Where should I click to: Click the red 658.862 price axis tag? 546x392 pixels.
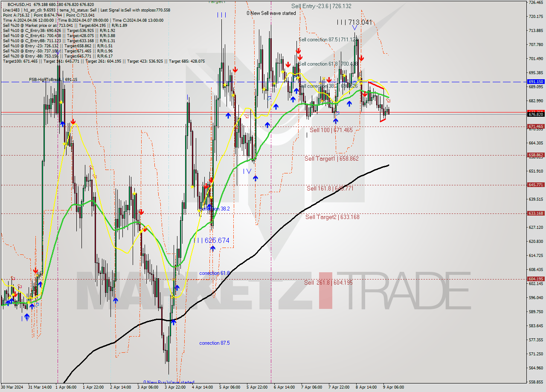536,155
